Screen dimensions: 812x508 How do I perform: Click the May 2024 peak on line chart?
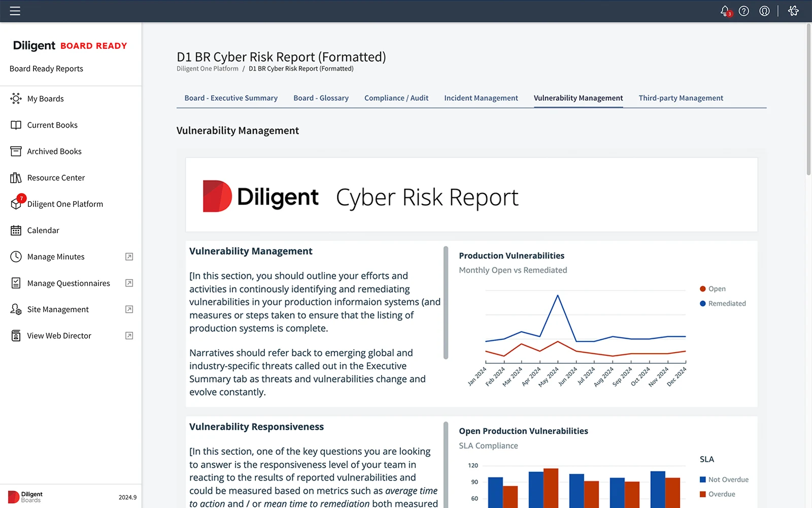pos(558,295)
